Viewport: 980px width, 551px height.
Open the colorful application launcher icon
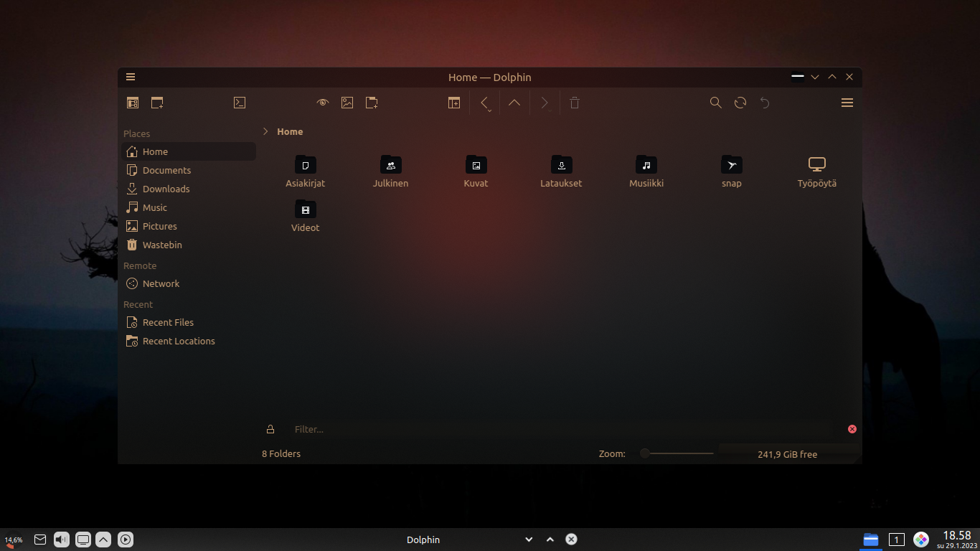(x=921, y=540)
